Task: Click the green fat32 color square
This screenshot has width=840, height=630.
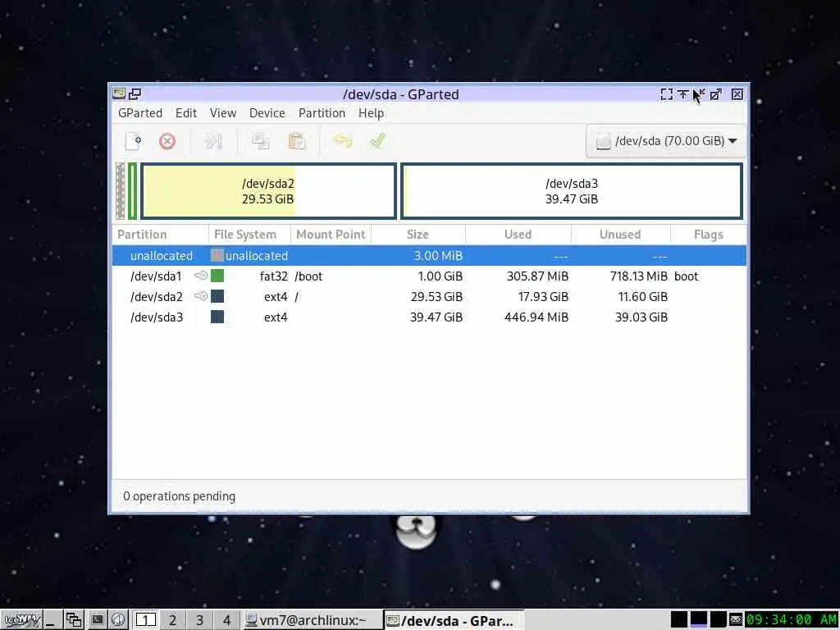Action: 217,276
